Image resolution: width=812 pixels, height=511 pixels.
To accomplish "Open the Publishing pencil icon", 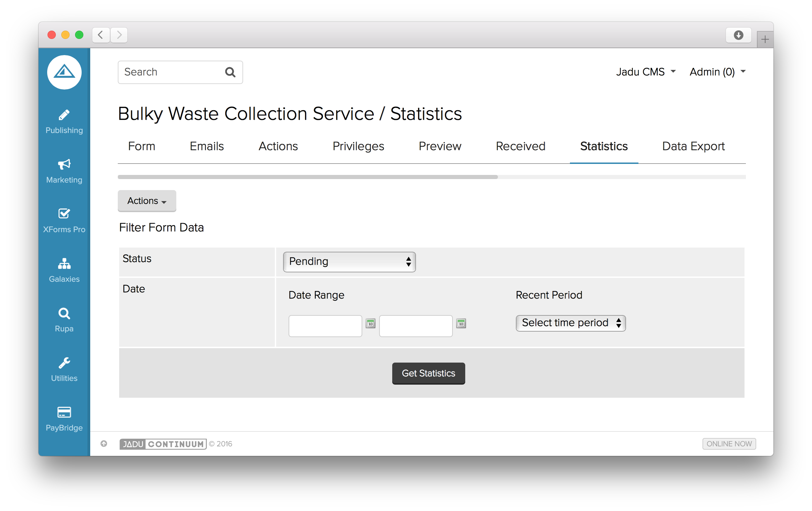I will pos(64,115).
